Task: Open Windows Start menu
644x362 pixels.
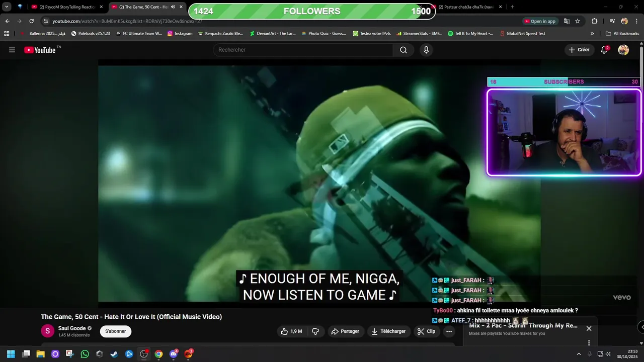Action: tap(11, 354)
